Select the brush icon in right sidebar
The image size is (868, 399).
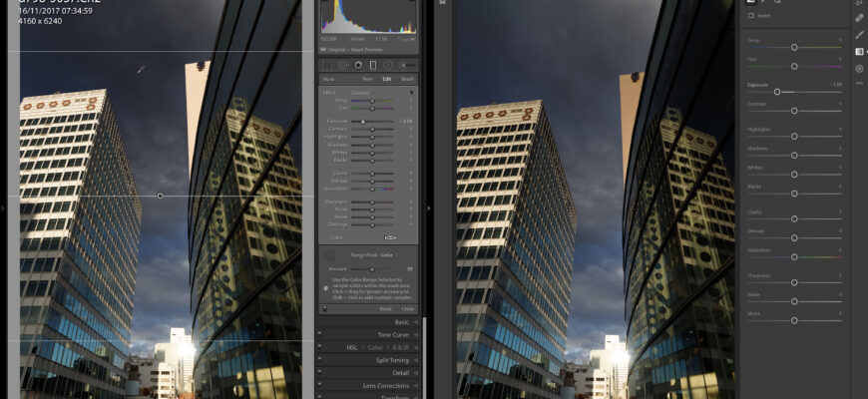859,35
